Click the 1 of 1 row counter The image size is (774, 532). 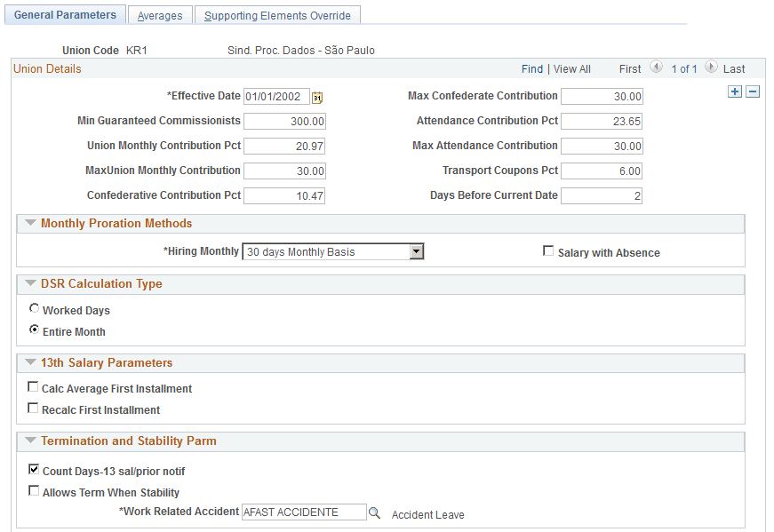(x=684, y=69)
